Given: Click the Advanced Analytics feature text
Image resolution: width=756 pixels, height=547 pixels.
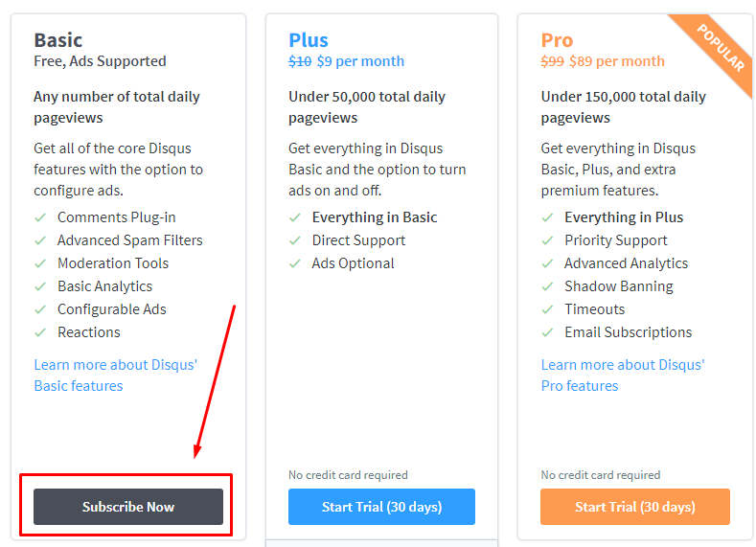Looking at the screenshot, I should click(626, 263).
